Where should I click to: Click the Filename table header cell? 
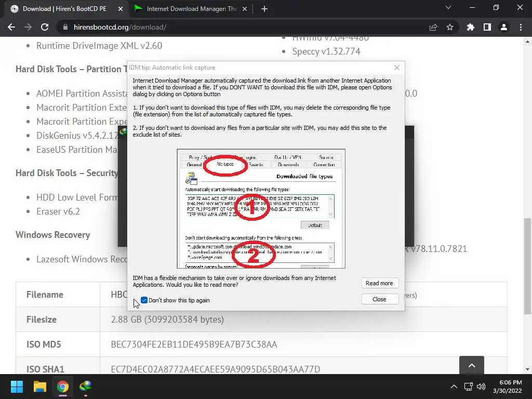(x=58, y=295)
